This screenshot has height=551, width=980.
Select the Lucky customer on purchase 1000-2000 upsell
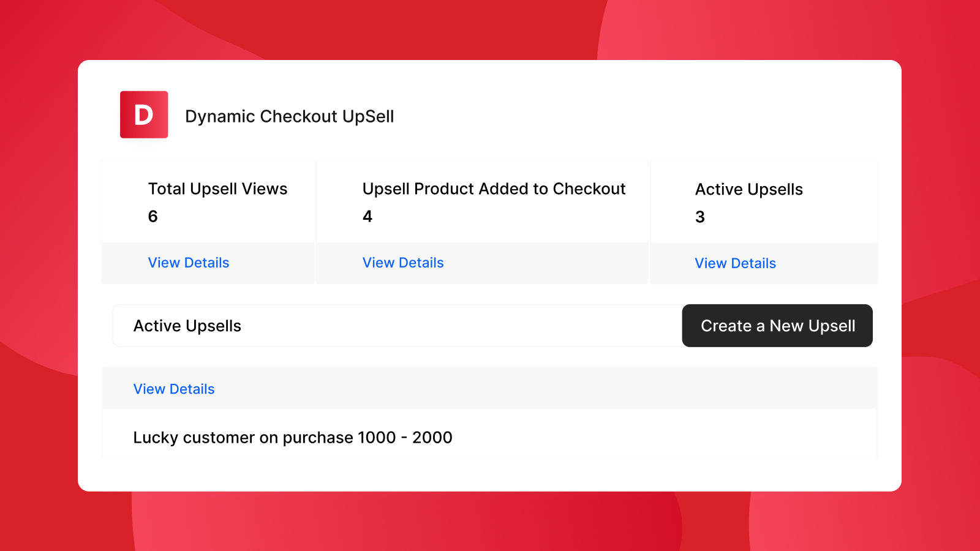coord(292,437)
